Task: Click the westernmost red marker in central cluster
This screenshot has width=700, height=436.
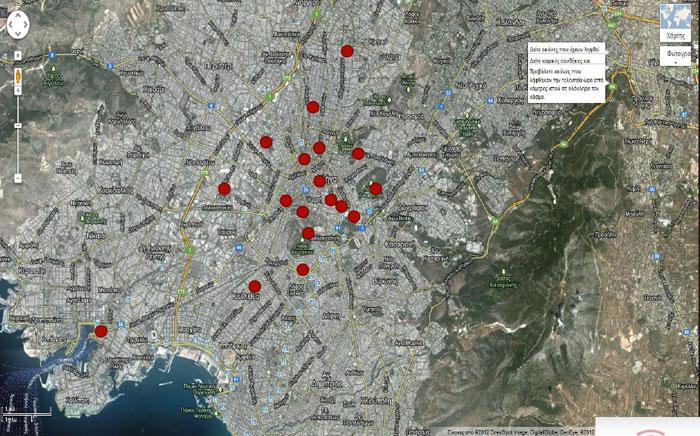Action: pos(225,188)
